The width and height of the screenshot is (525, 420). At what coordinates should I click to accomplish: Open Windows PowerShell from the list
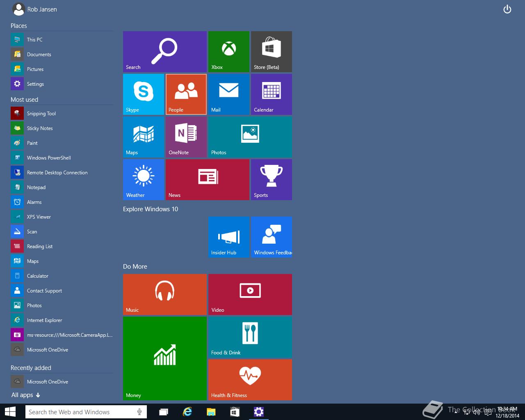62,158
